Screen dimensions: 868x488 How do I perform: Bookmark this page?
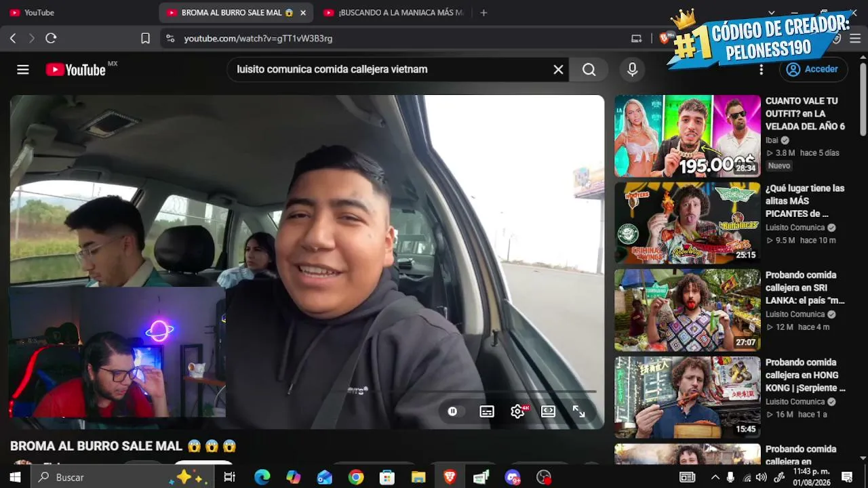pyautogui.click(x=145, y=39)
